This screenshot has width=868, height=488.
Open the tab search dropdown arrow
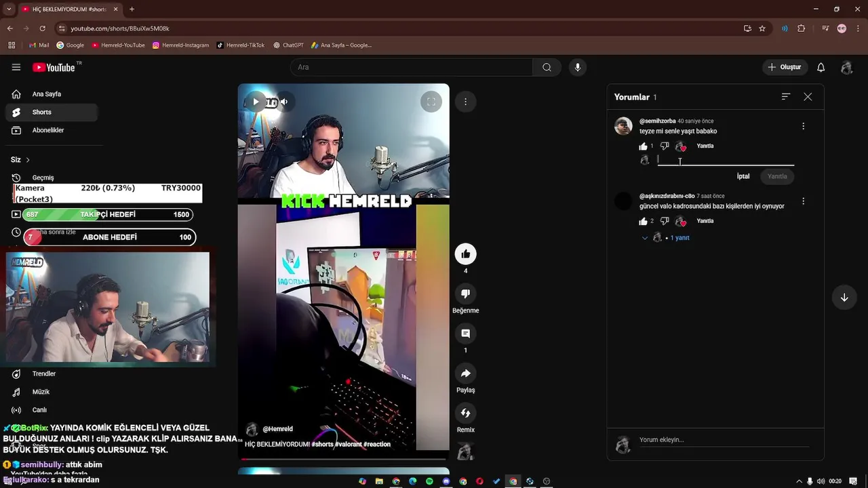click(x=9, y=9)
